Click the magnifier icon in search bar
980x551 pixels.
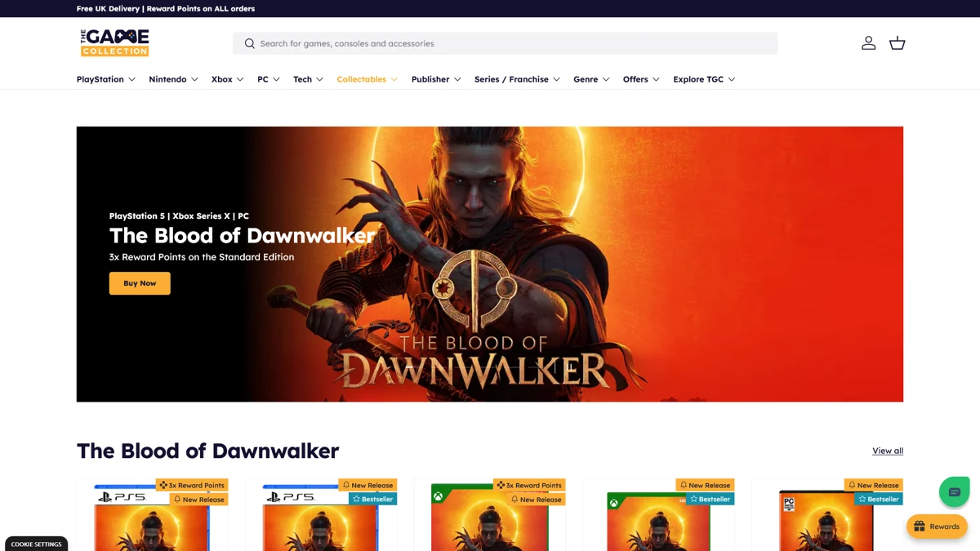250,43
